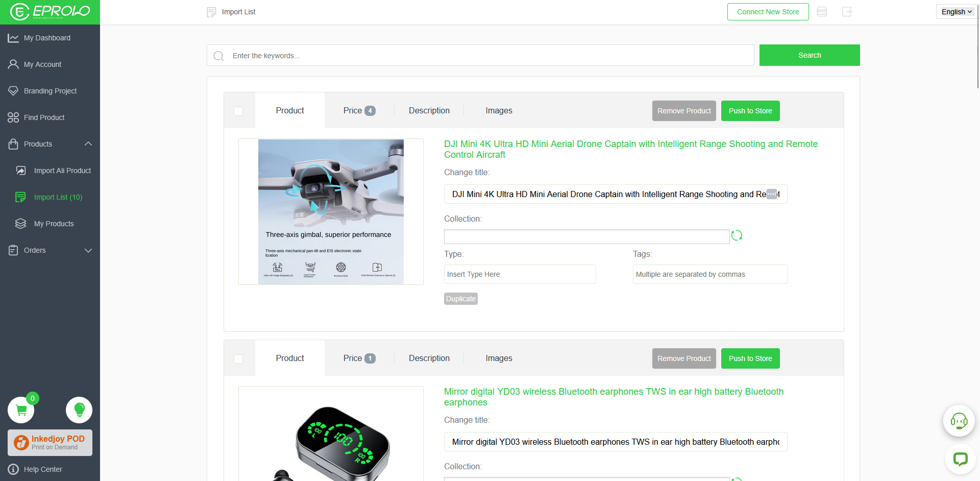Click Help Center info icon
This screenshot has height=481, width=980.
[13, 469]
